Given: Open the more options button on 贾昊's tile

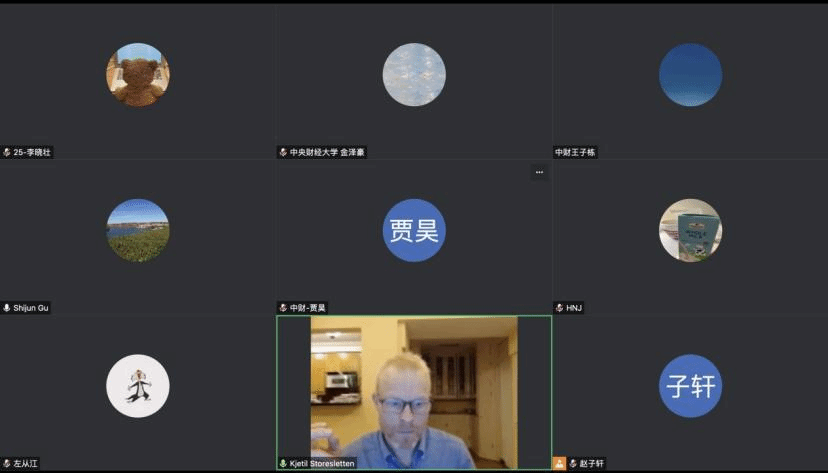Looking at the screenshot, I should pyautogui.click(x=539, y=172).
